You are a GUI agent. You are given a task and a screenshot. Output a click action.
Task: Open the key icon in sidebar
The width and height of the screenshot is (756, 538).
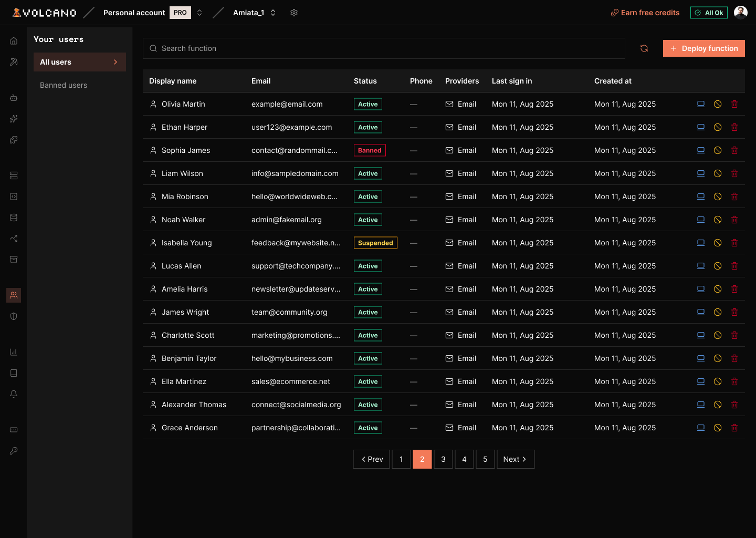14,451
